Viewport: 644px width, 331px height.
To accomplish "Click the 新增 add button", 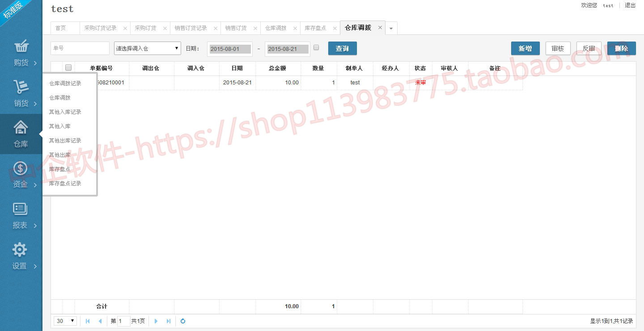I will click(525, 49).
